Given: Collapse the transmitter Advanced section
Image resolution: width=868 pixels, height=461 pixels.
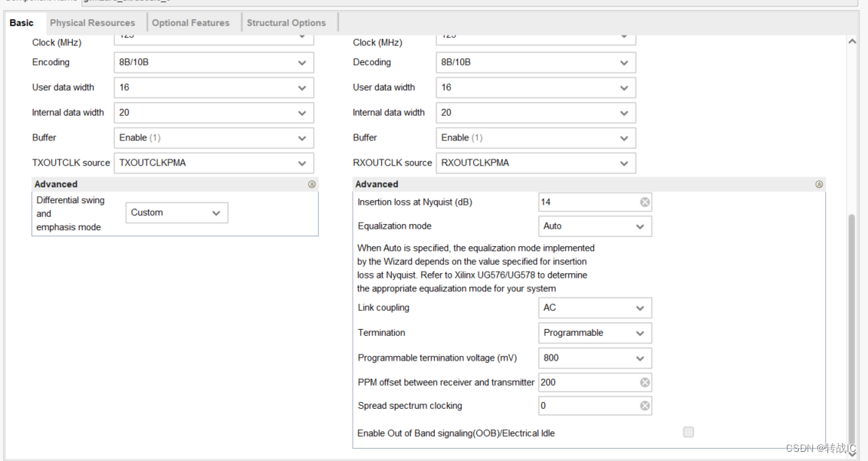Looking at the screenshot, I should 311,185.
